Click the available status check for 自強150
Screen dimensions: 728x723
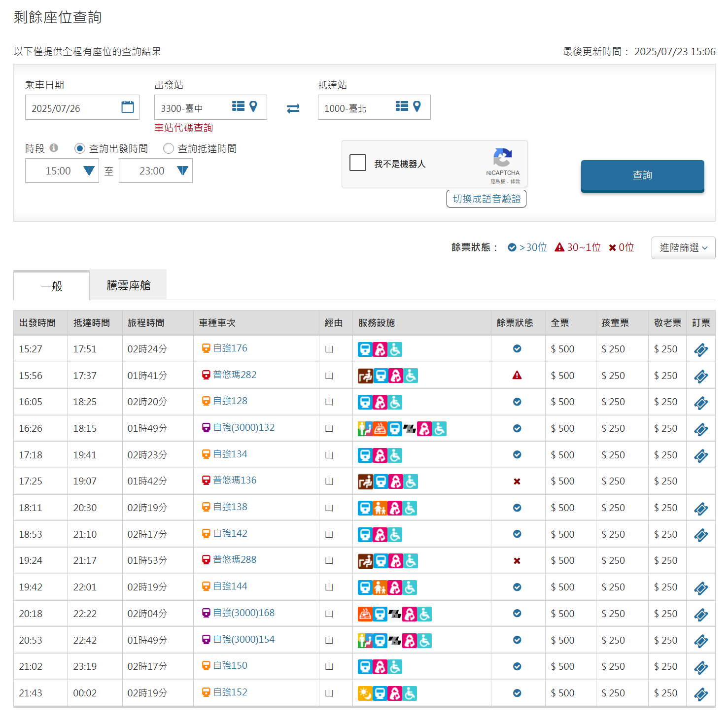click(517, 666)
